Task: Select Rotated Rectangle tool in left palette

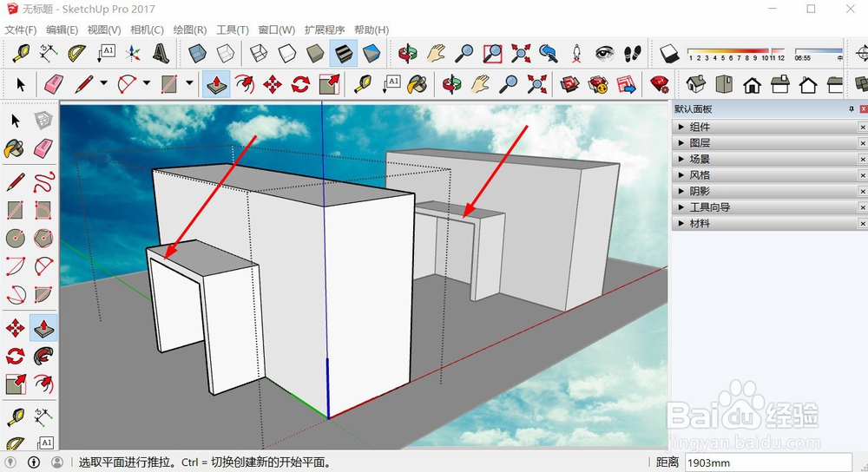Action: (x=43, y=210)
